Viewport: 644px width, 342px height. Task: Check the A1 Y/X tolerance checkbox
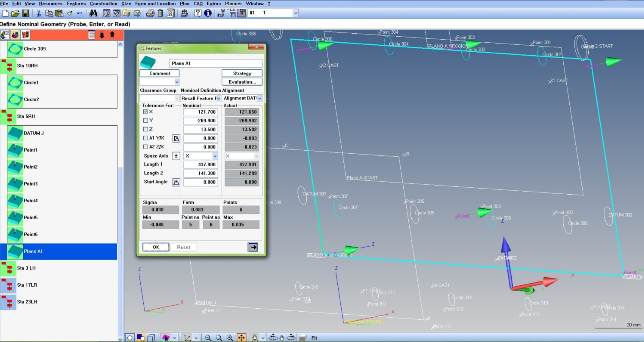point(146,138)
